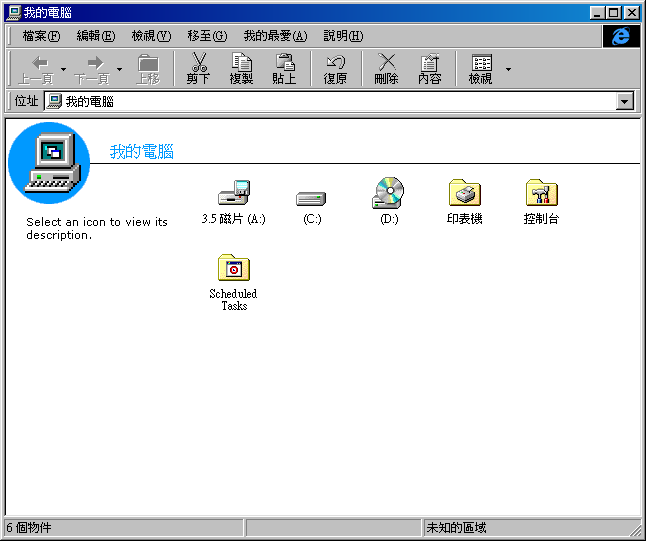Click the small computer icon in address bar
The height and width of the screenshot is (542, 646).
click(x=54, y=101)
